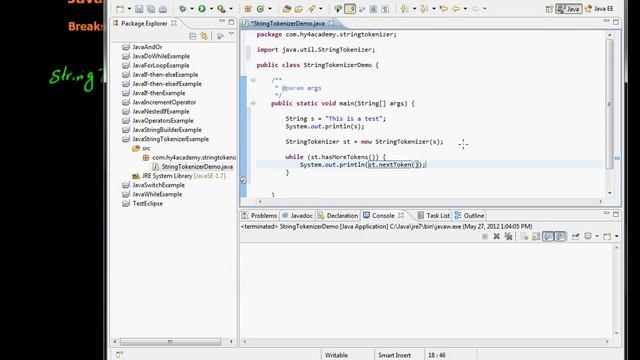Open Back history dropdown arrow
640x360 pixels.
[465, 9]
